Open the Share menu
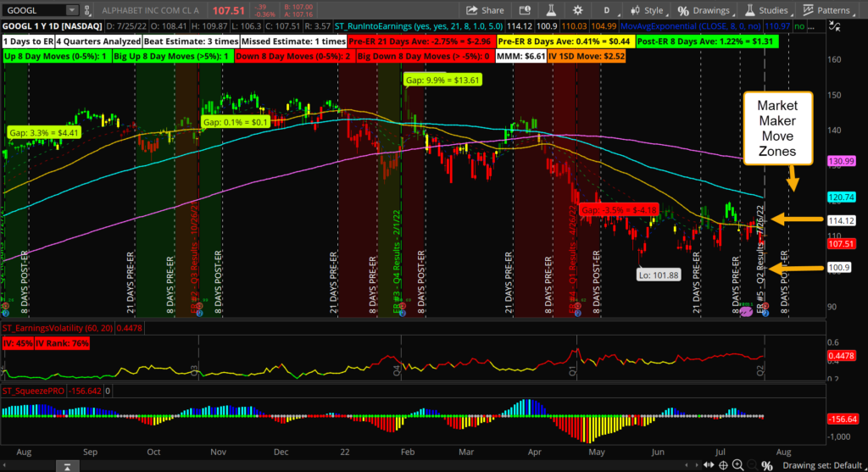 point(485,10)
